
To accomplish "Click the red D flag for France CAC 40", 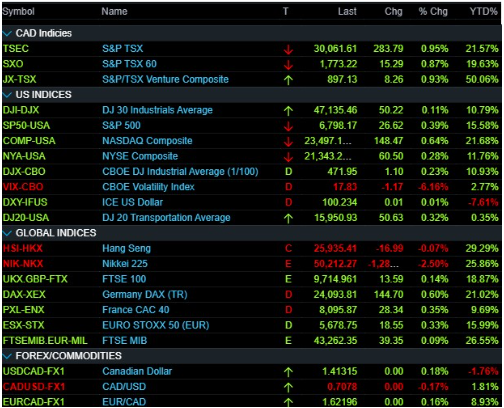I will (x=289, y=310).
